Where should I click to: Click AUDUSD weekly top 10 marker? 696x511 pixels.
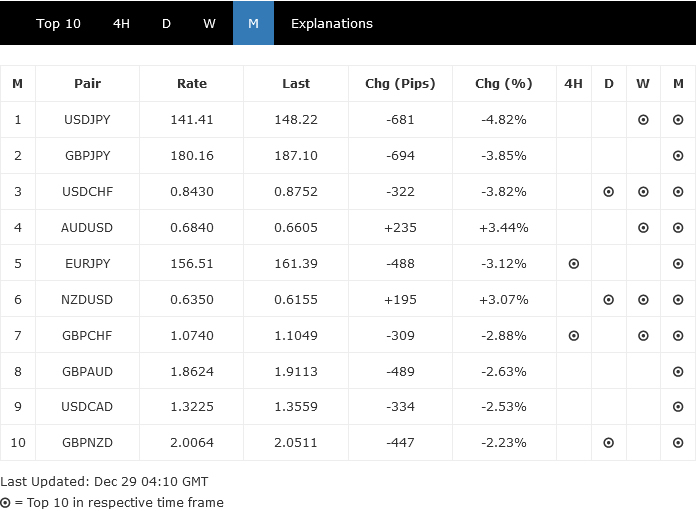pyautogui.click(x=643, y=228)
